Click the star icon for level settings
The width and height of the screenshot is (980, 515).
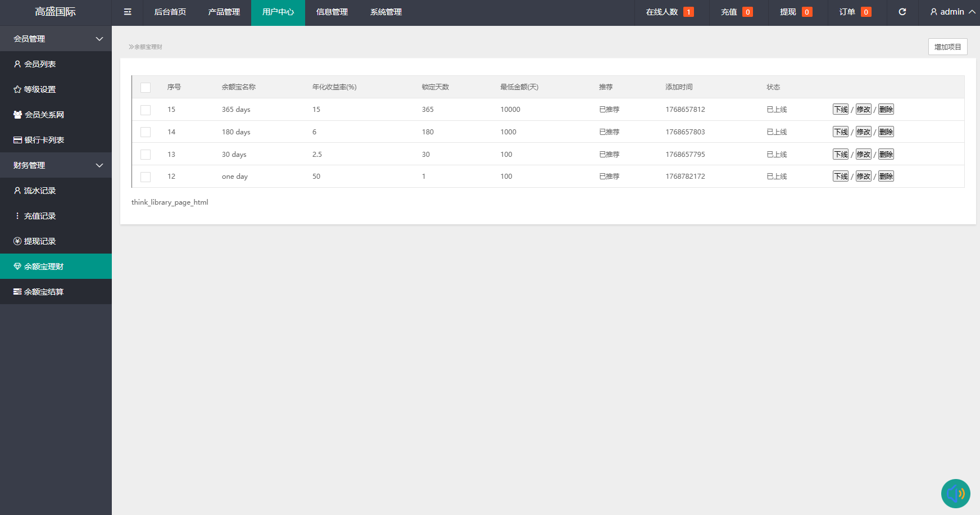point(17,89)
